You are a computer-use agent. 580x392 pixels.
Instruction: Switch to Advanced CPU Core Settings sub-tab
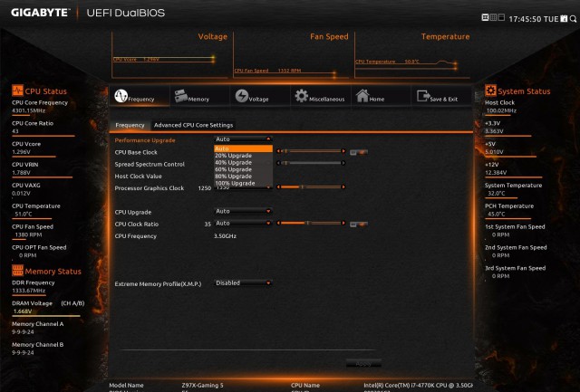[193, 125]
